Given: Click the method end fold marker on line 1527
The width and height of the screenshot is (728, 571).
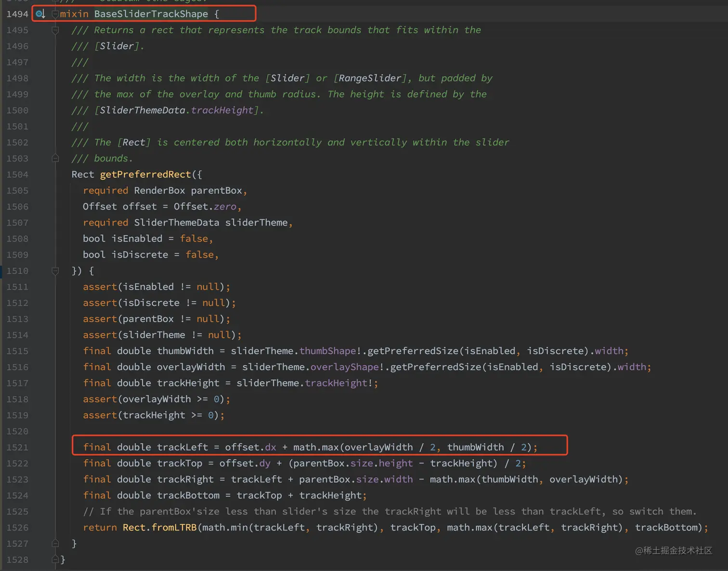Looking at the screenshot, I should (55, 544).
